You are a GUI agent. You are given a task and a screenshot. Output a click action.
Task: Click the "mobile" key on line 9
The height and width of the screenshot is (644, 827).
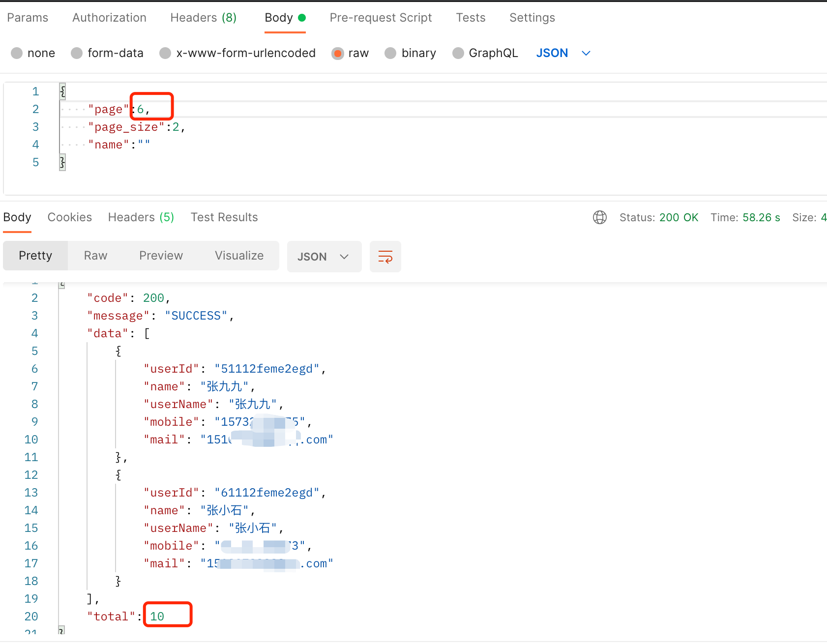171,422
